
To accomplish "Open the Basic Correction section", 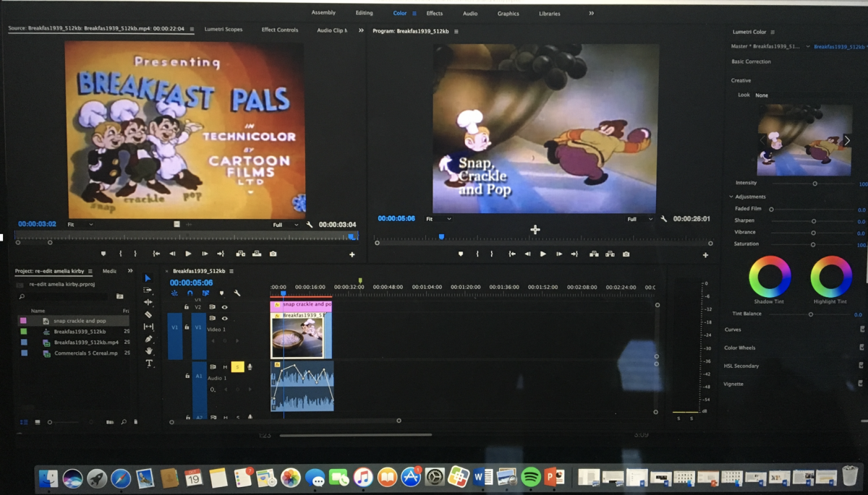I will [751, 61].
